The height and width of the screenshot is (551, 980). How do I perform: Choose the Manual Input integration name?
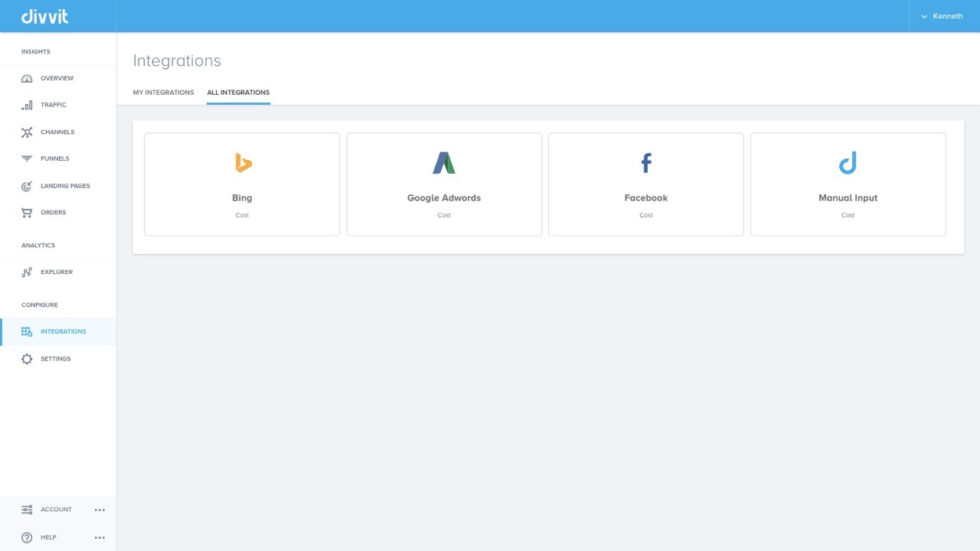coord(848,198)
